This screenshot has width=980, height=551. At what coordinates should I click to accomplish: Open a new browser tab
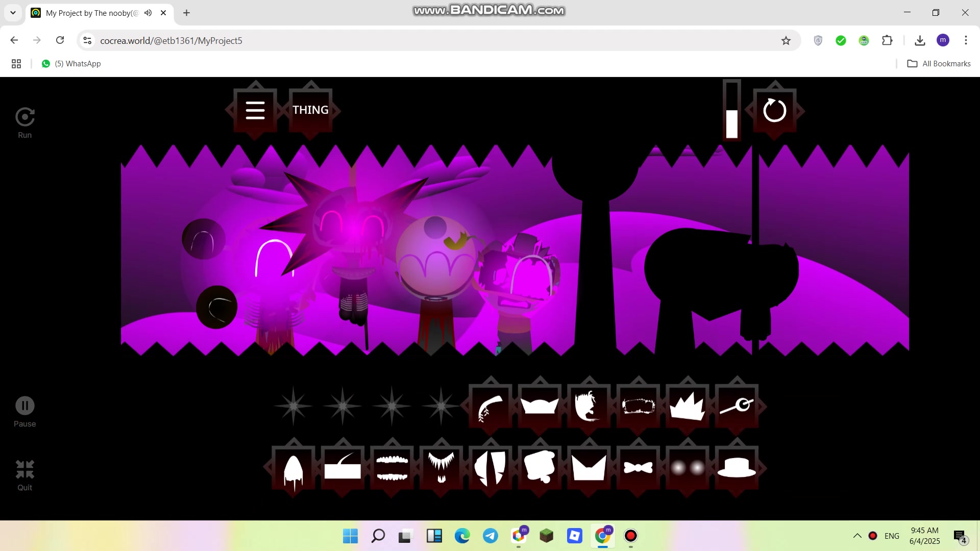coord(186,13)
